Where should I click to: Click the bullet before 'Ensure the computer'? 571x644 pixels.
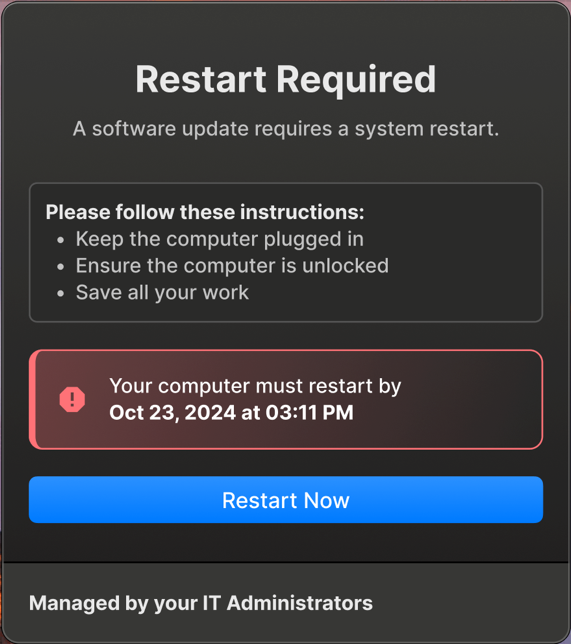click(x=61, y=267)
